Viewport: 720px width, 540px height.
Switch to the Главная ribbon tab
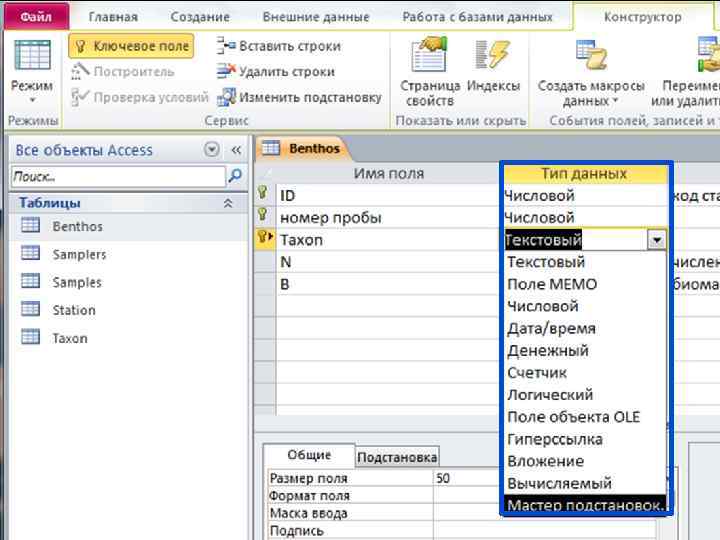(x=113, y=17)
